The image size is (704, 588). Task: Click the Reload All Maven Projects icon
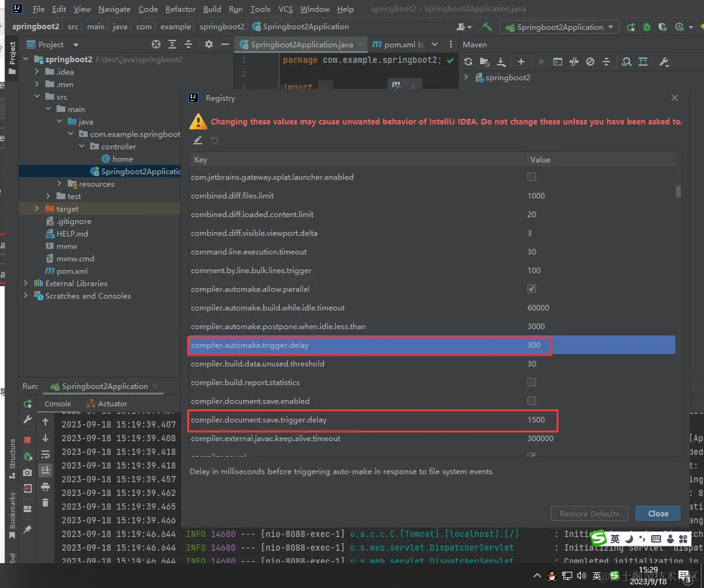[468, 62]
